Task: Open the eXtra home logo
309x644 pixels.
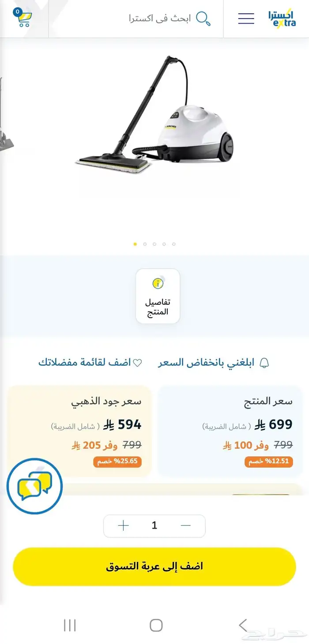Action: (283, 19)
